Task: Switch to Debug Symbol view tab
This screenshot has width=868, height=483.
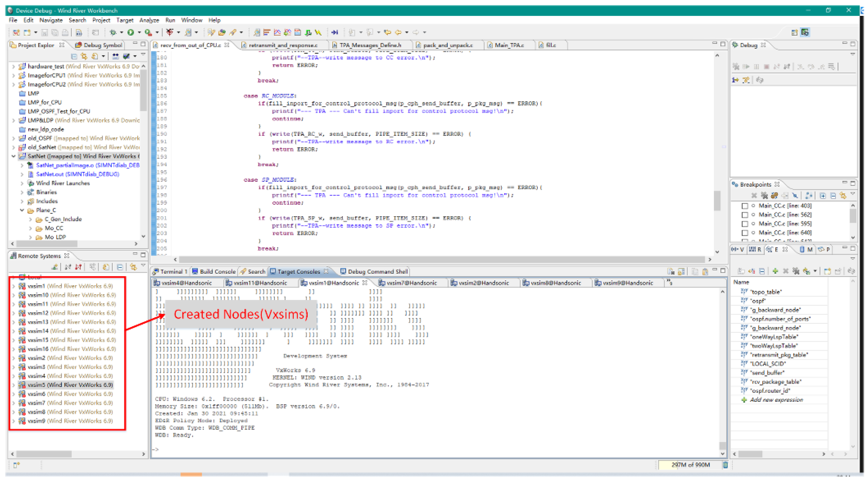Action: coord(99,45)
